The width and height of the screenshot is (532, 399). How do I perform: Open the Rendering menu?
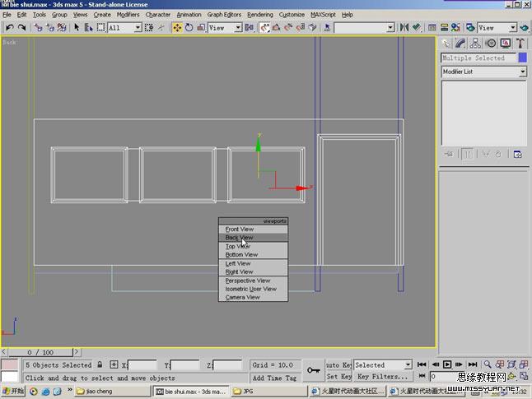pyautogui.click(x=260, y=15)
